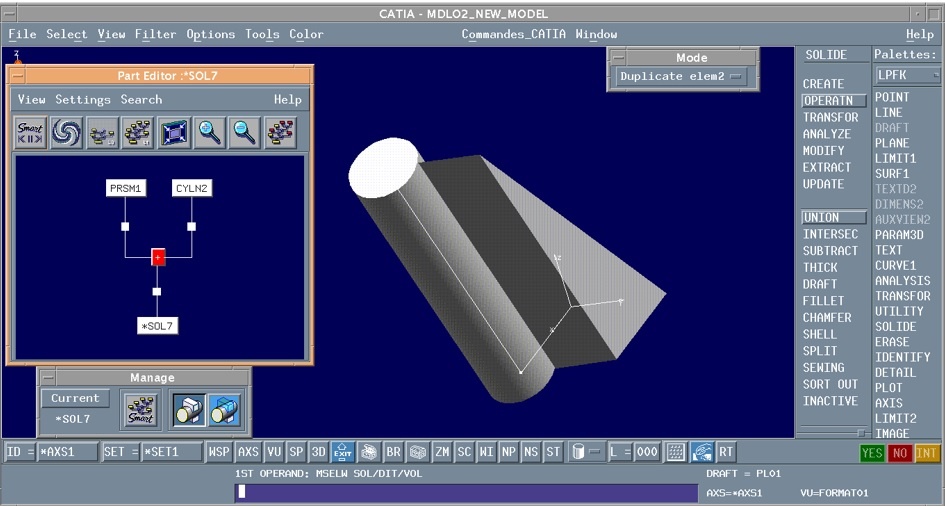Click the zoom in magnifier icon
The image size is (945, 506).
click(x=210, y=133)
